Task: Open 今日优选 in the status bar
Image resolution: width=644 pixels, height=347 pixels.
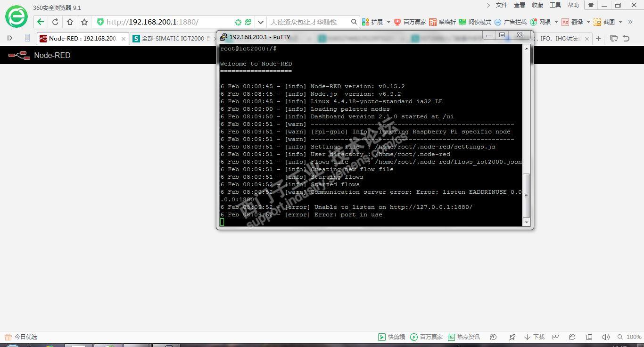Action: pyautogui.click(x=21, y=337)
